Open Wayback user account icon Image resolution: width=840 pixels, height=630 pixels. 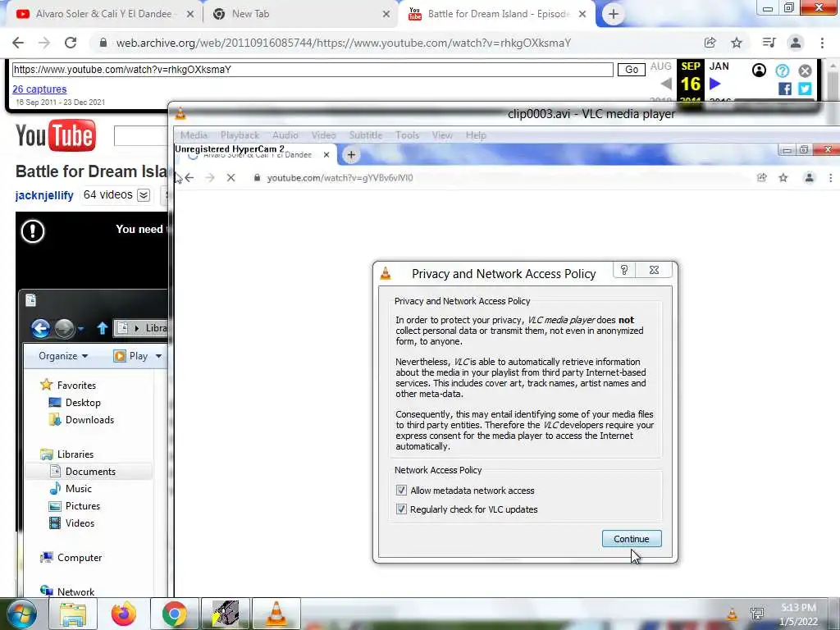pos(759,71)
